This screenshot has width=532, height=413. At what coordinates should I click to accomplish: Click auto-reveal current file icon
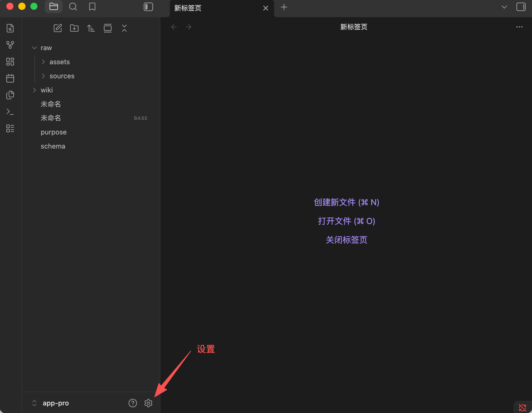pyautogui.click(x=108, y=28)
